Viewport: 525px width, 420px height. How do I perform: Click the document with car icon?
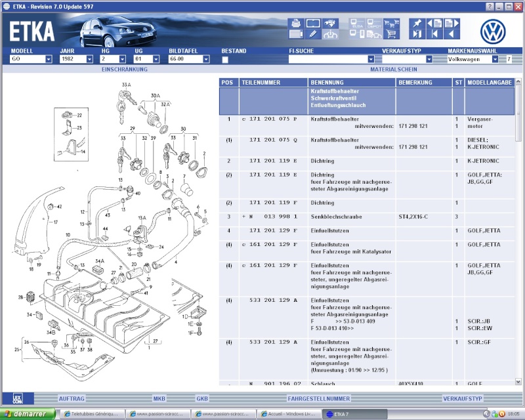coord(374,34)
